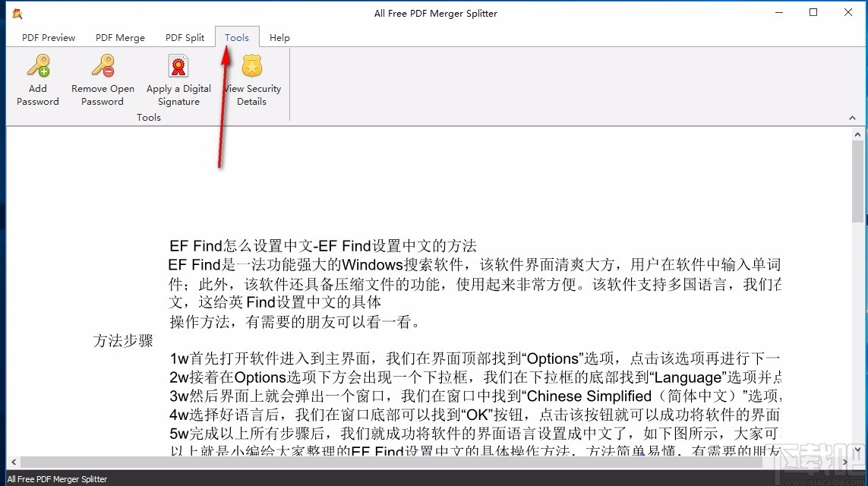Open the PDF Split tab
Screen dimensions: 868x486
pos(185,37)
